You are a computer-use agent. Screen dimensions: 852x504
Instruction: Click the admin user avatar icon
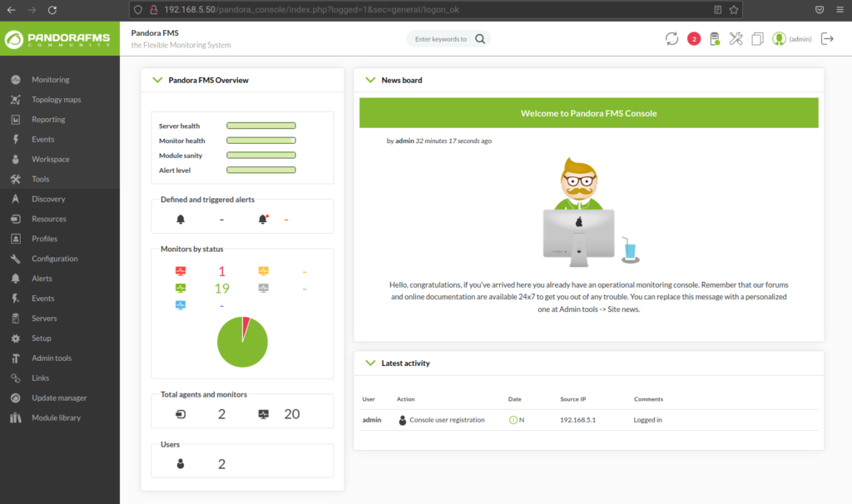tap(777, 38)
